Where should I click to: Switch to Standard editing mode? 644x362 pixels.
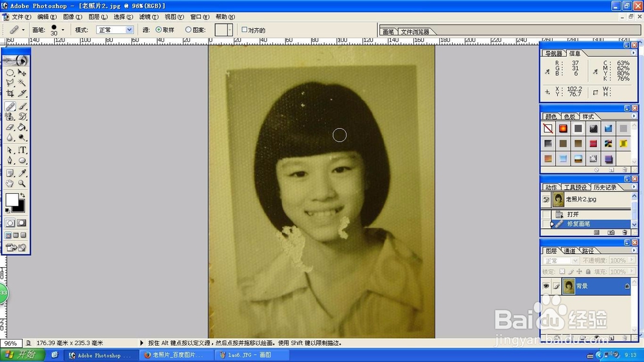[10, 223]
